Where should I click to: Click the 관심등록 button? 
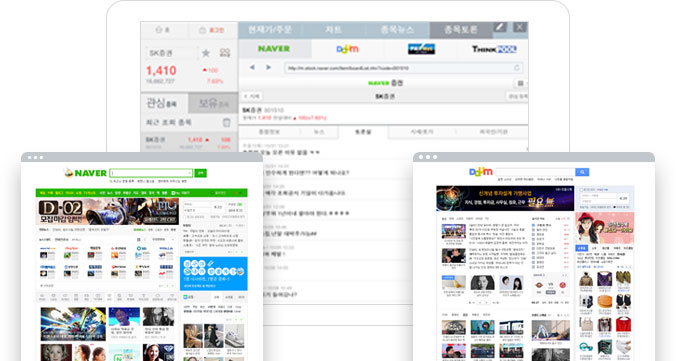[517, 96]
